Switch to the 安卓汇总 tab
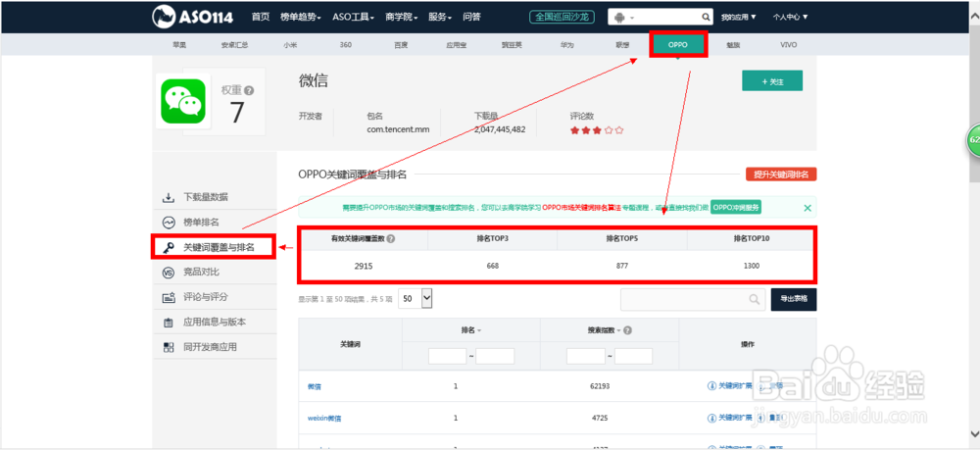Image resolution: width=980 pixels, height=450 pixels. (x=234, y=45)
